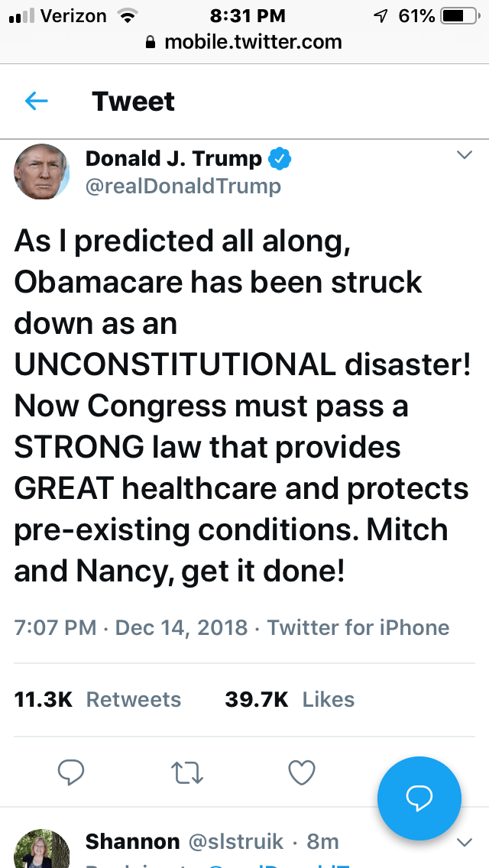Tap the back arrow icon

[37, 101]
